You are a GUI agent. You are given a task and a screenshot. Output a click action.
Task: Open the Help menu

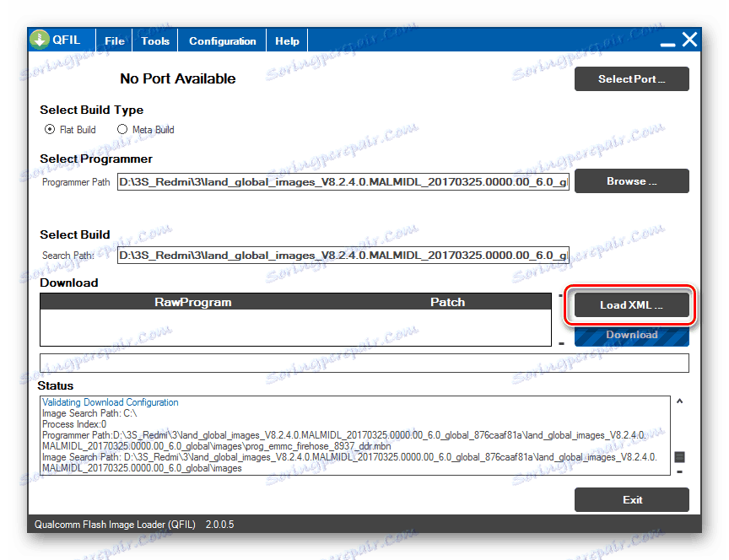(287, 40)
